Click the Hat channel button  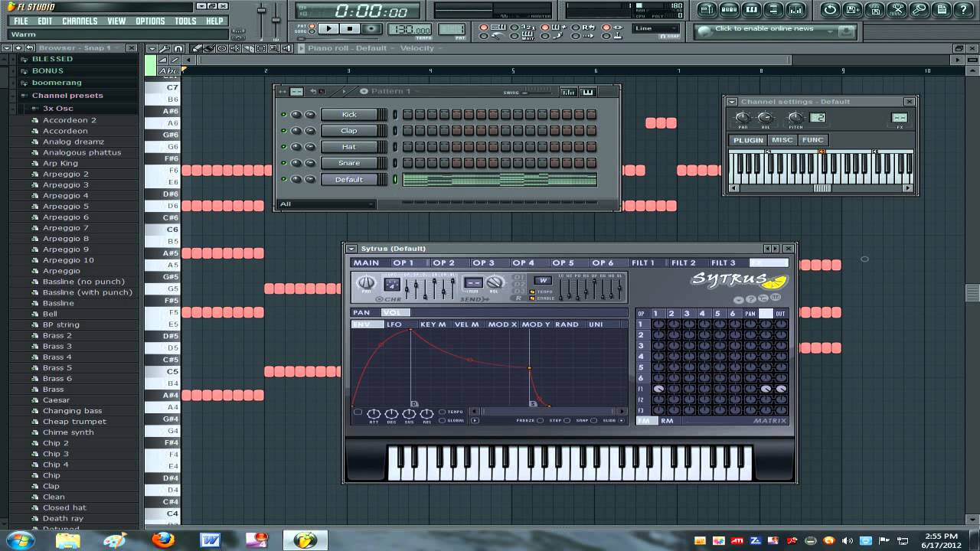(x=349, y=147)
